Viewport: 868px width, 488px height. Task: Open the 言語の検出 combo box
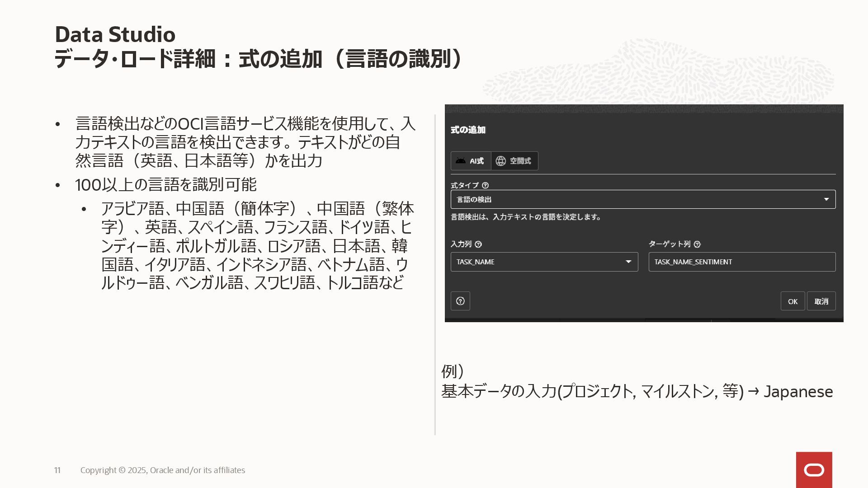tap(633, 199)
